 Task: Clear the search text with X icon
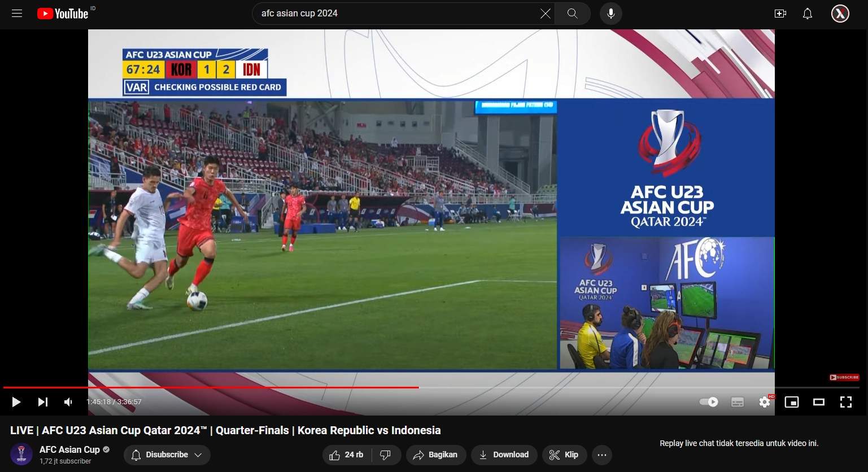pos(545,14)
